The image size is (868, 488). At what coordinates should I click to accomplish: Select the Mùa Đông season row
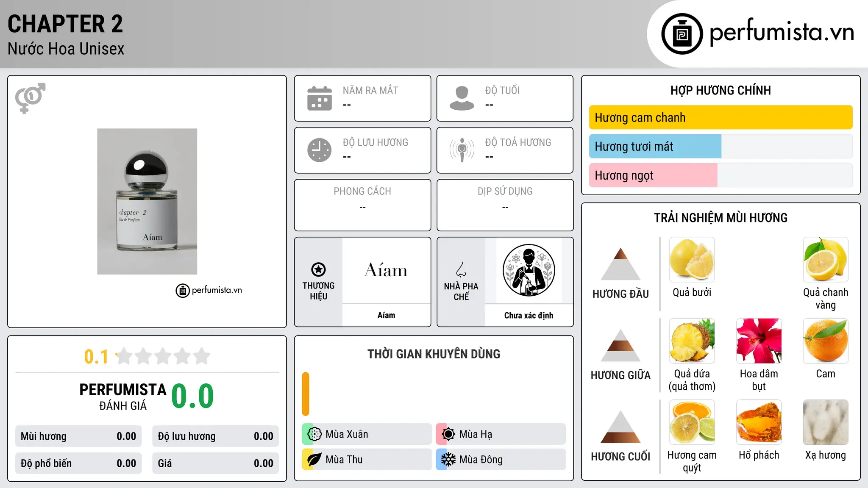click(x=501, y=460)
